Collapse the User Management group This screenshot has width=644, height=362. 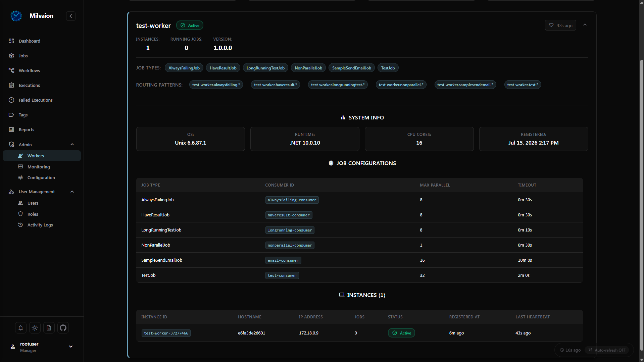(x=72, y=192)
